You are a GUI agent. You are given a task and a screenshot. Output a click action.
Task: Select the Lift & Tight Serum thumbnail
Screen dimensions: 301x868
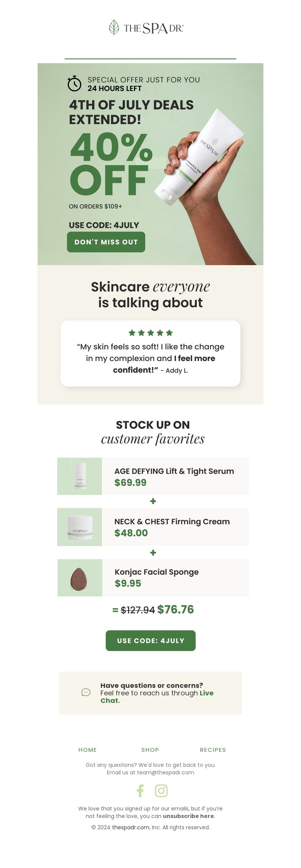pos(79,476)
